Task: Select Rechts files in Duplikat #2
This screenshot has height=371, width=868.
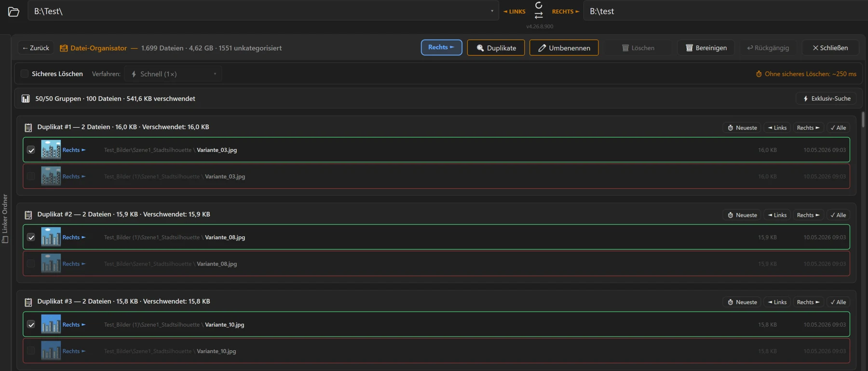Action: 808,215
